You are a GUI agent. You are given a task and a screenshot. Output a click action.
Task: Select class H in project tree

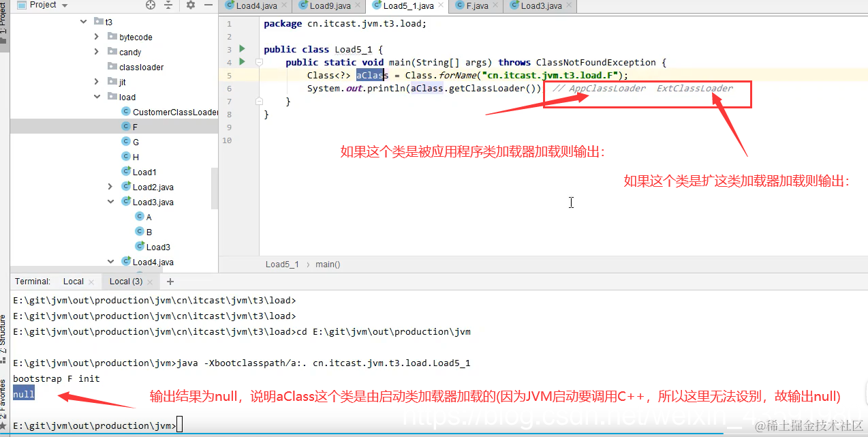pyautogui.click(x=130, y=157)
